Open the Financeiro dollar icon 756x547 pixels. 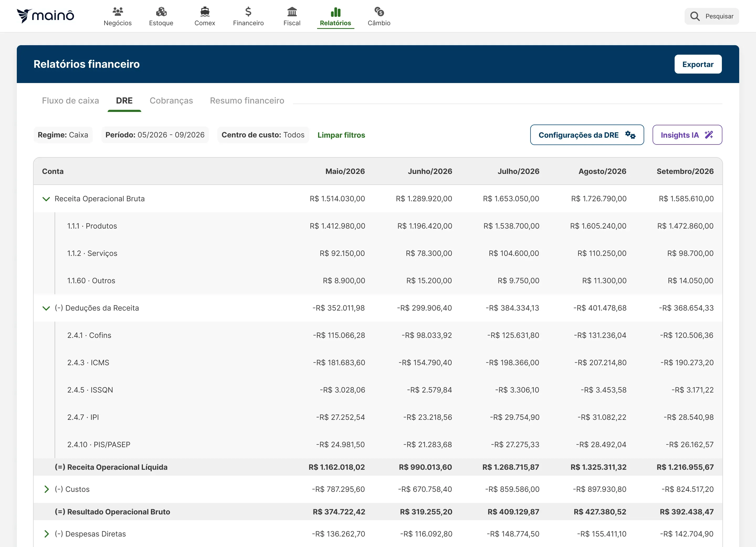click(x=248, y=12)
